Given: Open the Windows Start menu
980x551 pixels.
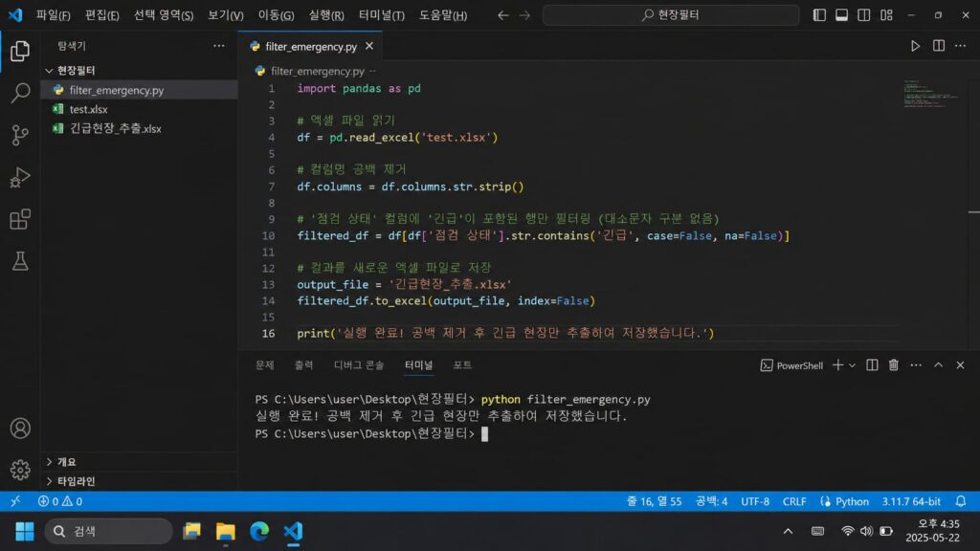Looking at the screenshot, I should click(25, 531).
